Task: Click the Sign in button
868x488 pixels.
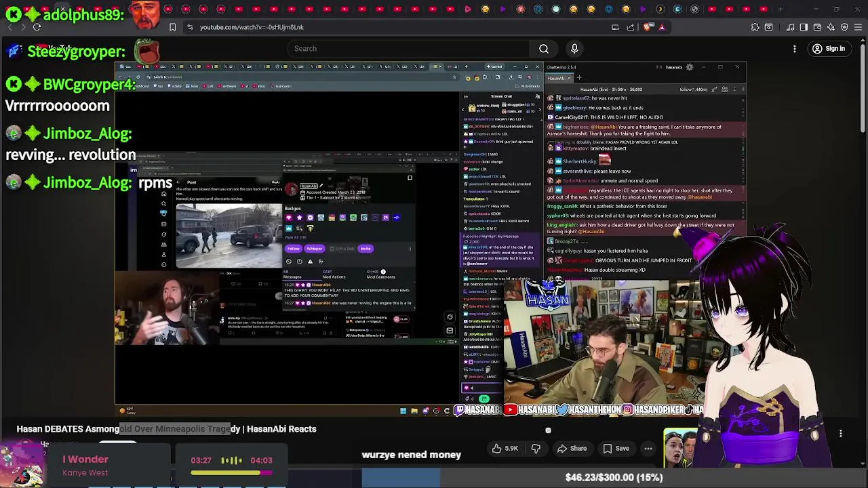Action: click(829, 49)
